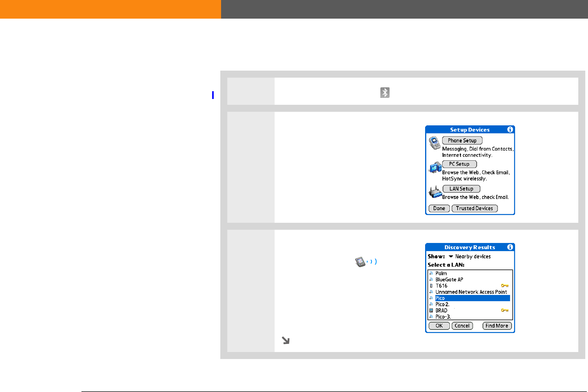Tap Done in Setup Devices
This screenshot has width=588, height=392.
pyautogui.click(x=439, y=208)
